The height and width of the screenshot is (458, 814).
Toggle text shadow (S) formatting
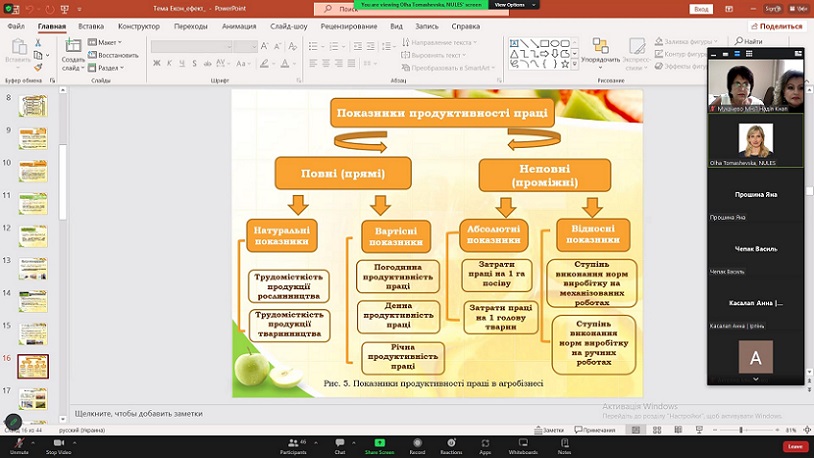click(x=194, y=63)
